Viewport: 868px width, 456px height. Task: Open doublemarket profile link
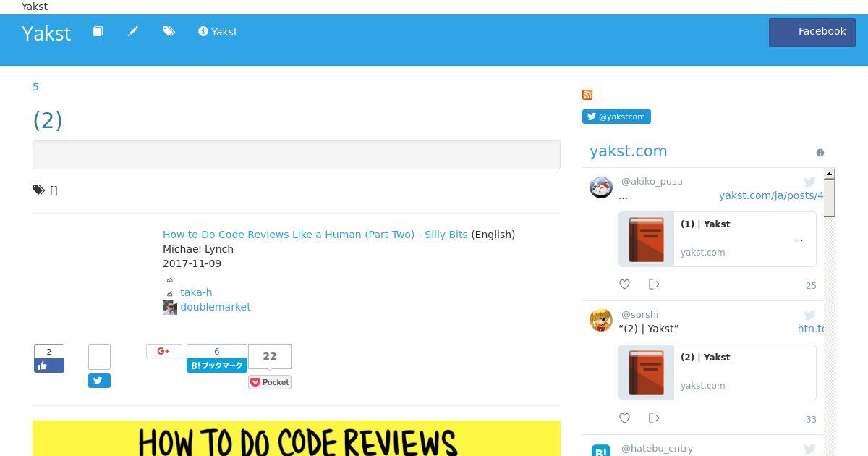216,307
